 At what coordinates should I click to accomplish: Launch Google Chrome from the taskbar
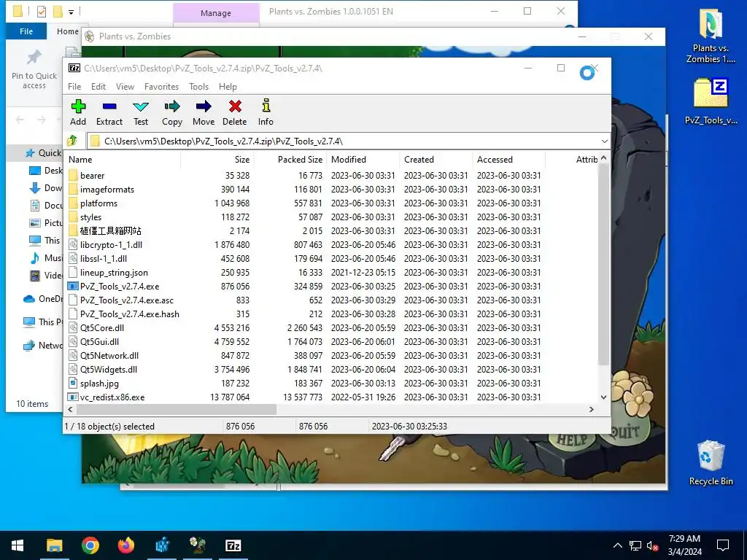[x=90, y=545]
